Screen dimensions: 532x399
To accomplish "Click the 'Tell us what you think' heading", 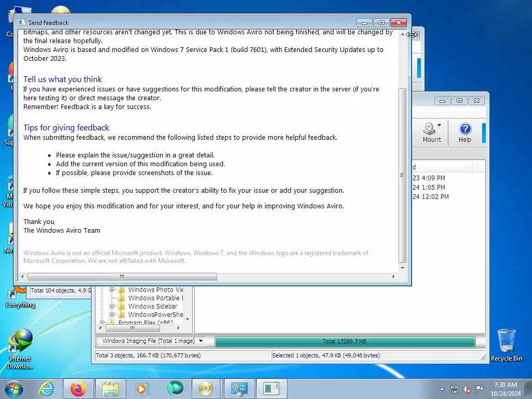I will pos(62,79).
